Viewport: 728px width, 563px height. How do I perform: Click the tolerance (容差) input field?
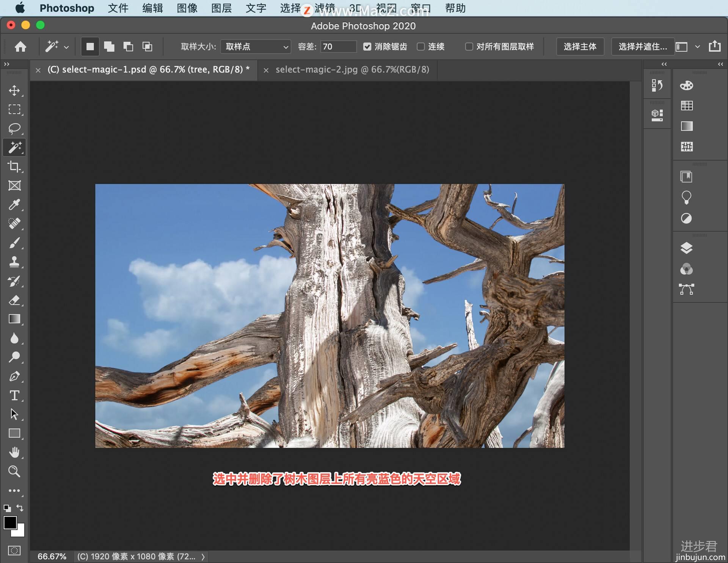338,47
